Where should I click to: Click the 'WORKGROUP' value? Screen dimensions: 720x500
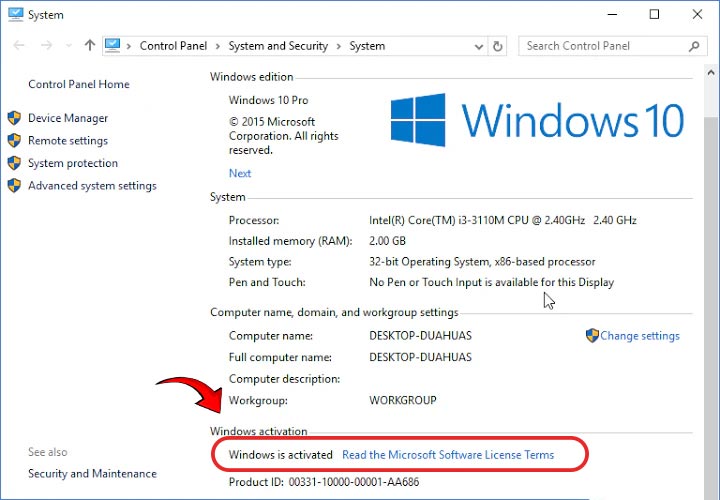[x=403, y=400]
